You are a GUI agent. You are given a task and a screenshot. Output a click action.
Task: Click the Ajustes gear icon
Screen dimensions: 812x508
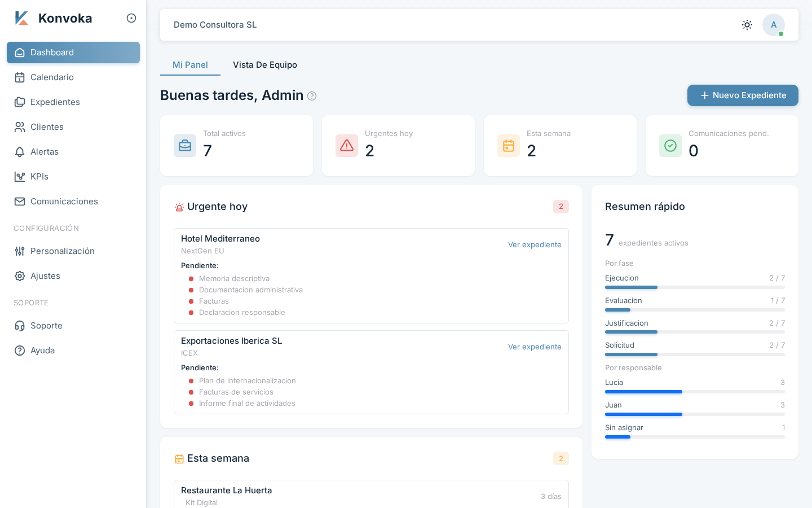click(20, 276)
